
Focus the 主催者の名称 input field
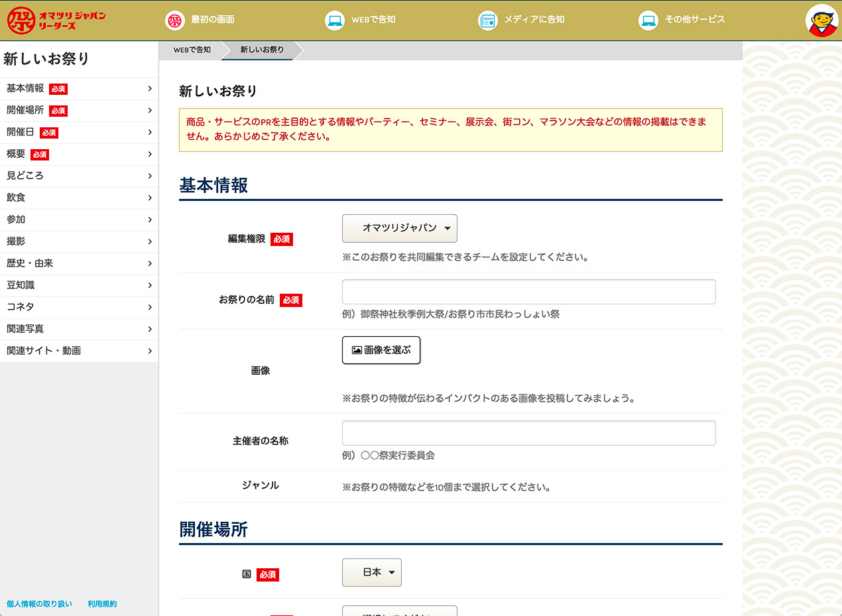(x=528, y=433)
